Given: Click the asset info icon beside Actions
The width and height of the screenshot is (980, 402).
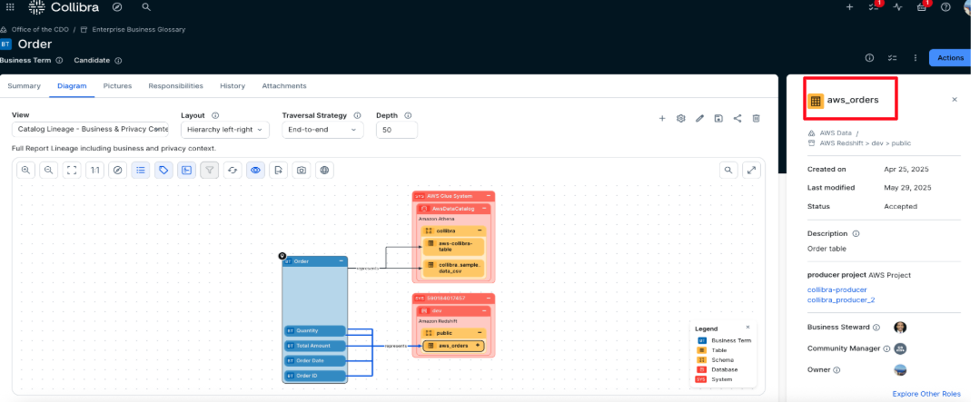Looking at the screenshot, I should point(869,57).
